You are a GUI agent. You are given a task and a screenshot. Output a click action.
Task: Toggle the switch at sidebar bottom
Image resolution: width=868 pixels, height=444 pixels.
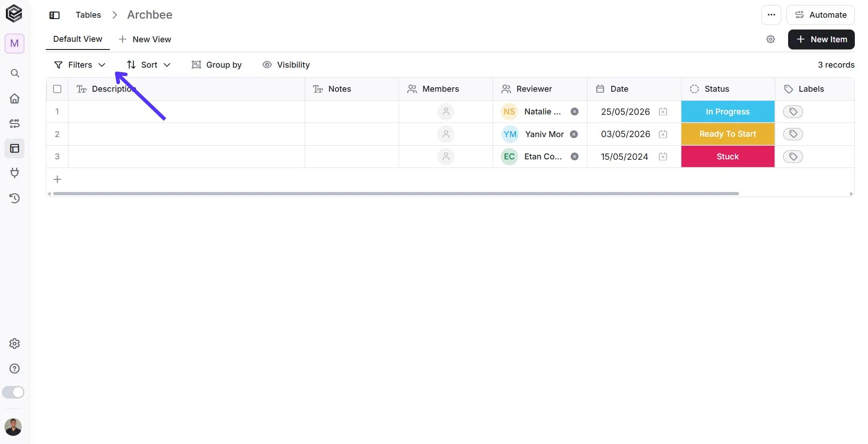[13, 392]
